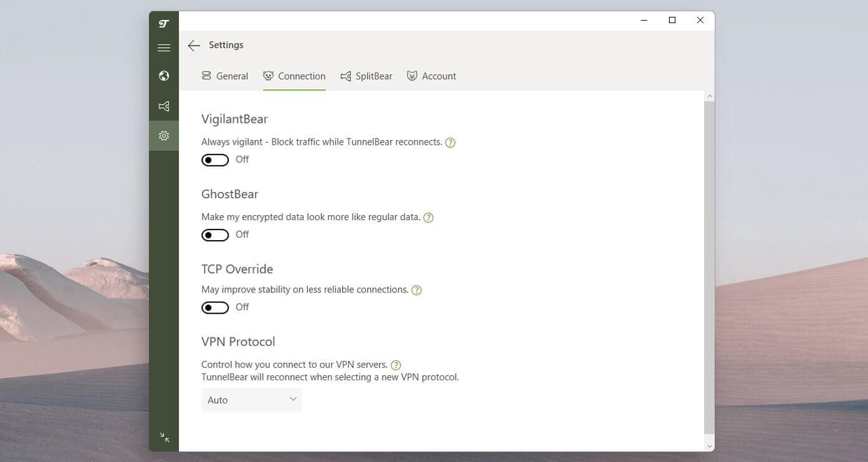Click the TCP Override heading
Screen dimensions: 868x462
click(237, 269)
